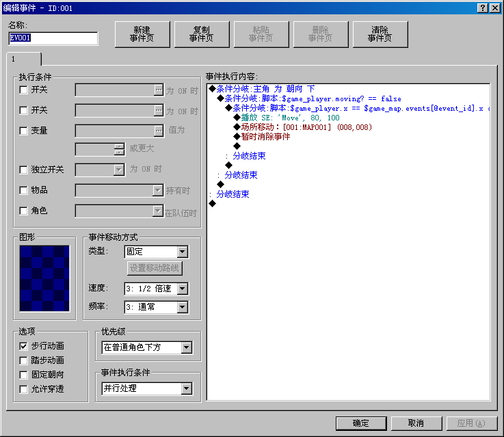
Task: Open the 独立开关 self-switch dropdown
Action: click(119, 170)
